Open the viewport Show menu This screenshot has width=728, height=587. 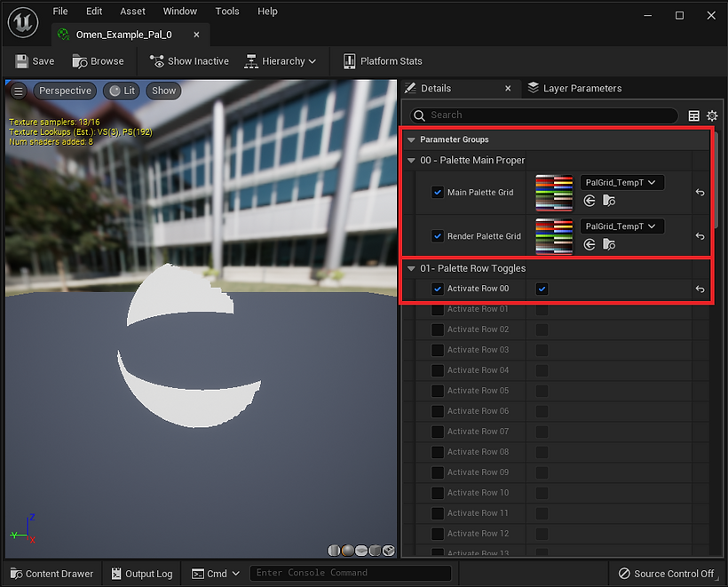pyautogui.click(x=164, y=91)
